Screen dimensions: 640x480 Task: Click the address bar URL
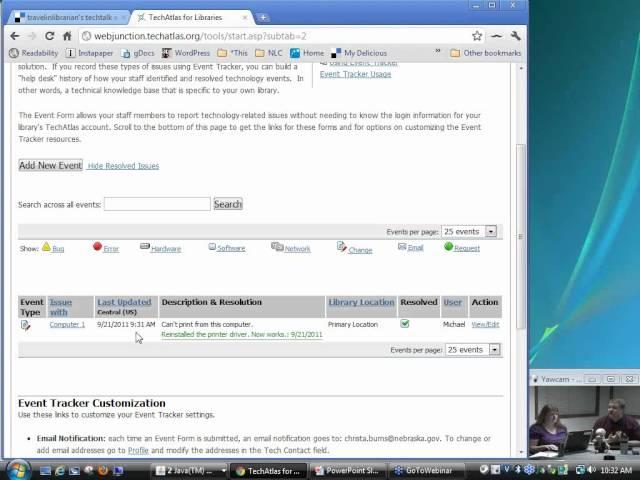200,36
